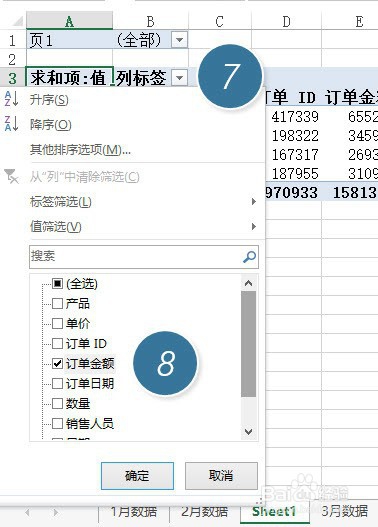Expand the 值筛选 submenu arrow
The width and height of the screenshot is (378, 527).
point(254,227)
